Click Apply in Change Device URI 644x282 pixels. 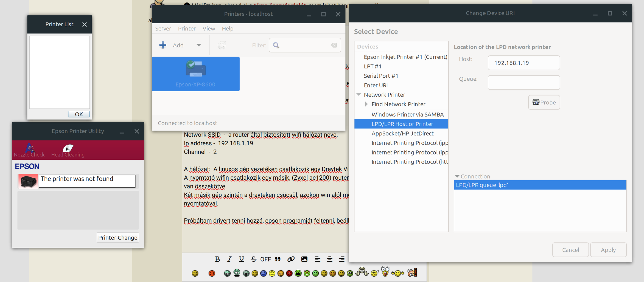608,250
